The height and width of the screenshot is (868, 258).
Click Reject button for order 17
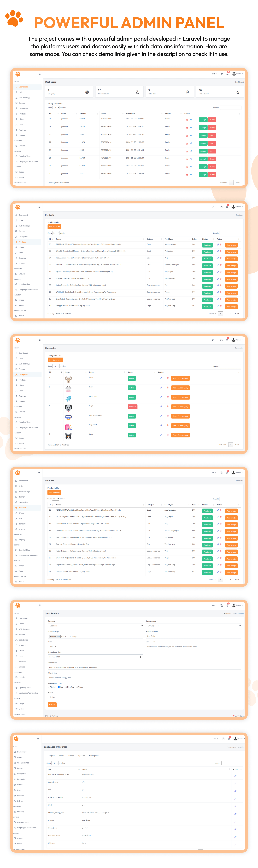click(212, 175)
